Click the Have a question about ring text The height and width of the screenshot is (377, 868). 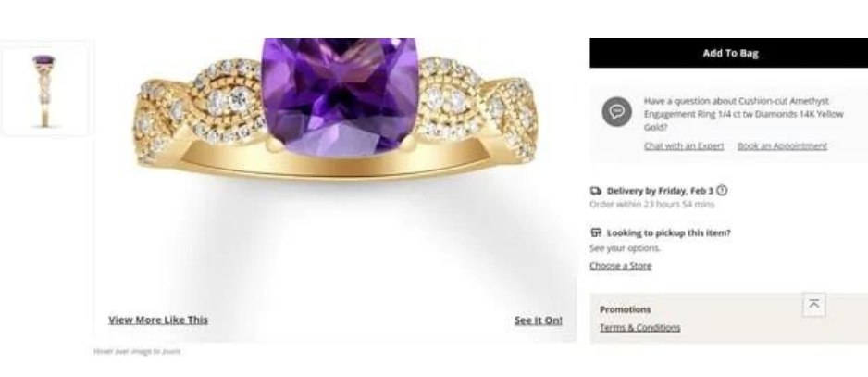coord(743,114)
